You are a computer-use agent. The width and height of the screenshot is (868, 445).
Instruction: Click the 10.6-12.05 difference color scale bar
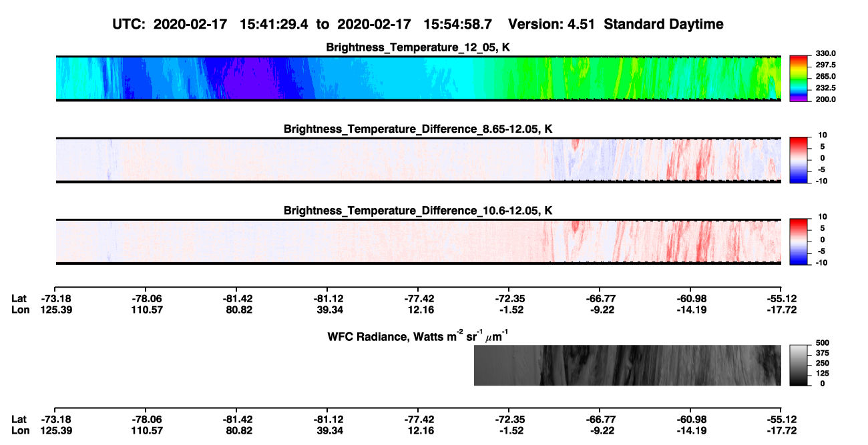[799, 242]
